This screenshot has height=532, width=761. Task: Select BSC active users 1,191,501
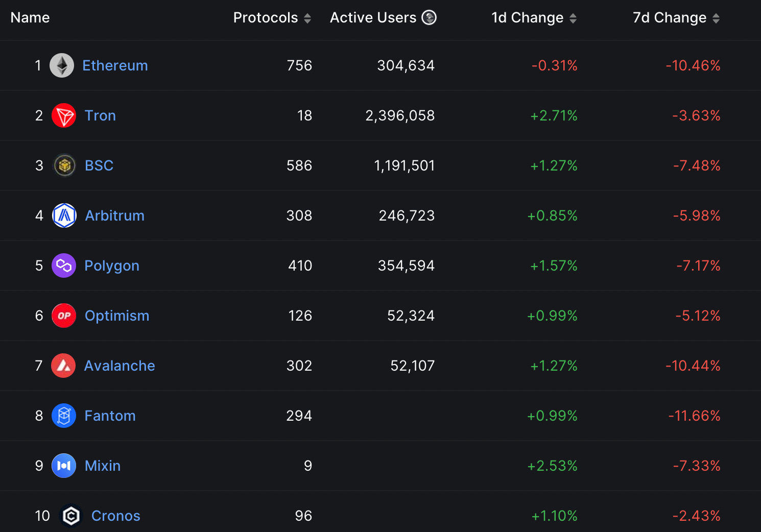click(x=405, y=165)
